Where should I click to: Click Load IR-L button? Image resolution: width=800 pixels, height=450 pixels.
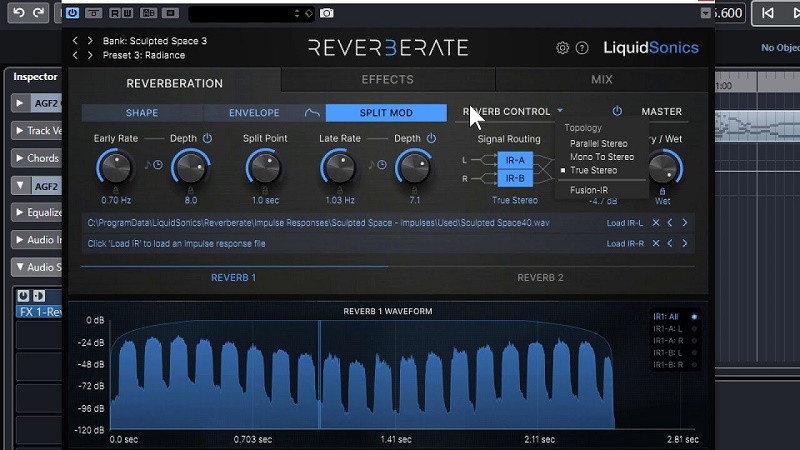coord(625,223)
